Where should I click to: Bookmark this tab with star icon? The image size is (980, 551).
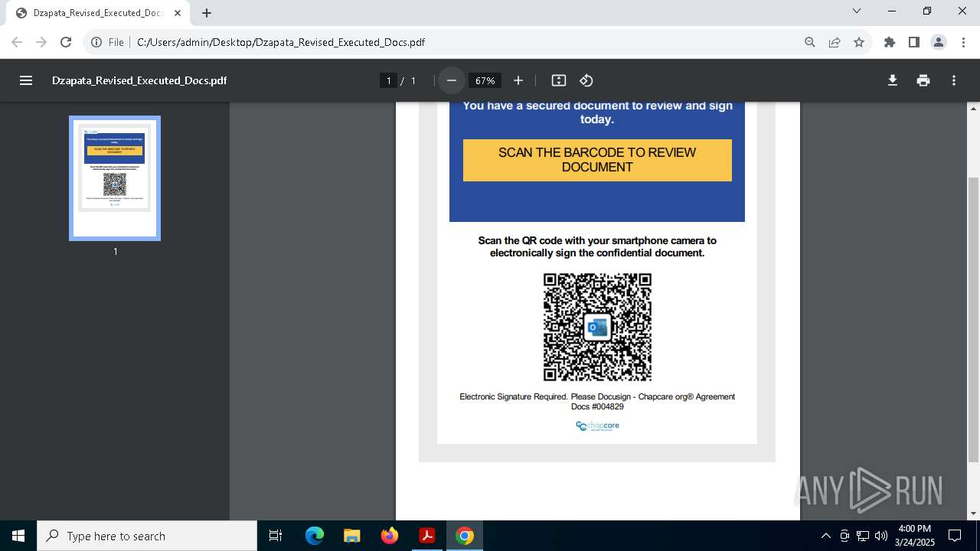pyautogui.click(x=859, y=42)
